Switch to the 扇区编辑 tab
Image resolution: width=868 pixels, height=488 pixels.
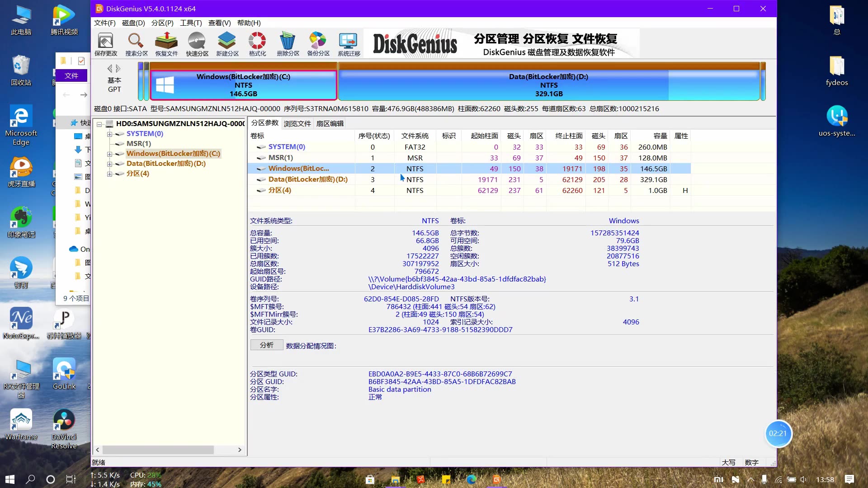[330, 123]
